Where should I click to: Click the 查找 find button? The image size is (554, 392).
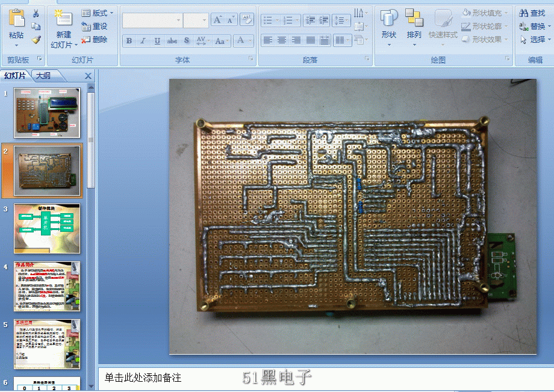pyautogui.click(x=532, y=13)
